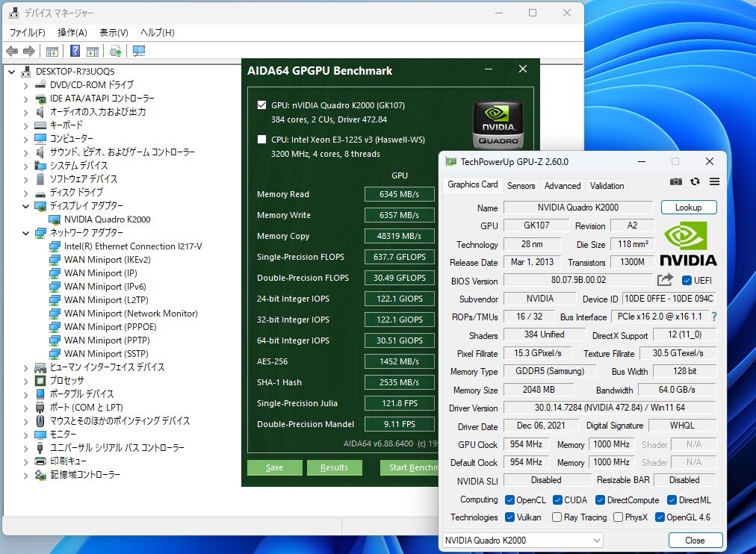Image resolution: width=756 pixels, height=554 pixels.
Task: Toggle the Vulkan checkbox
Action: [x=509, y=517]
